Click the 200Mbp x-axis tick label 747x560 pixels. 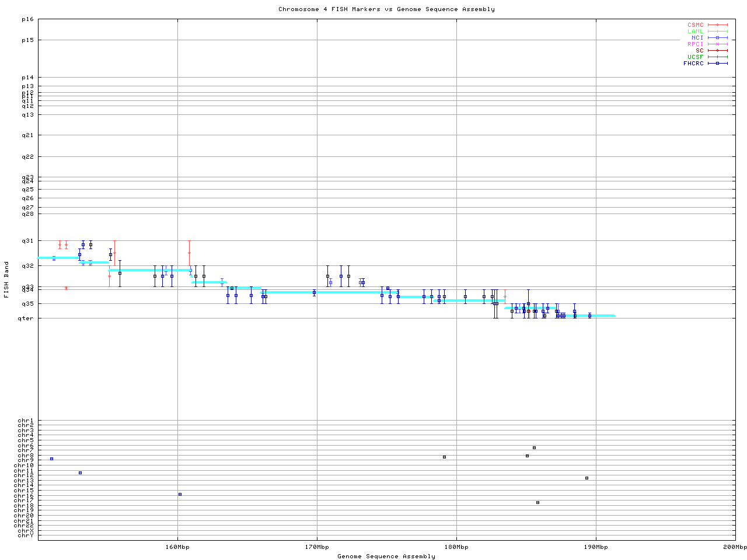(735, 547)
